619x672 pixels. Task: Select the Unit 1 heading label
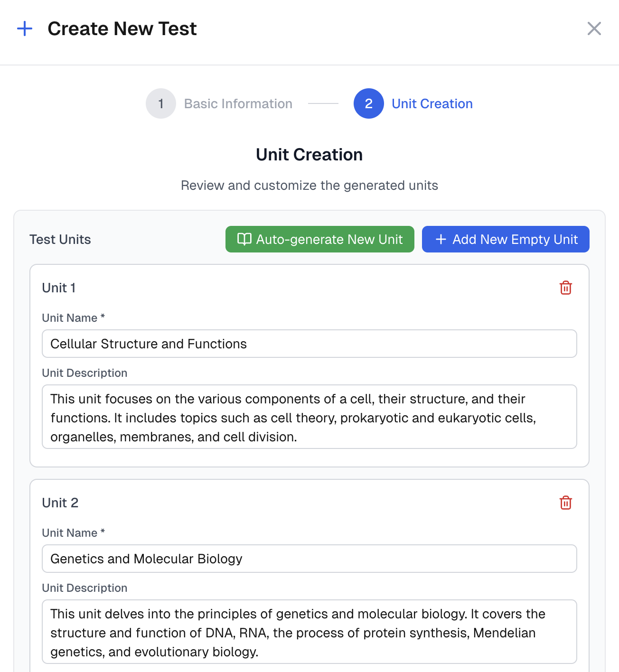58,288
